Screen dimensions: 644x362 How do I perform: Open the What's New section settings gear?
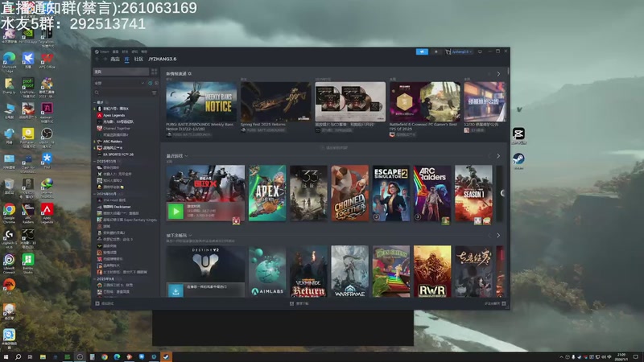coord(189,74)
